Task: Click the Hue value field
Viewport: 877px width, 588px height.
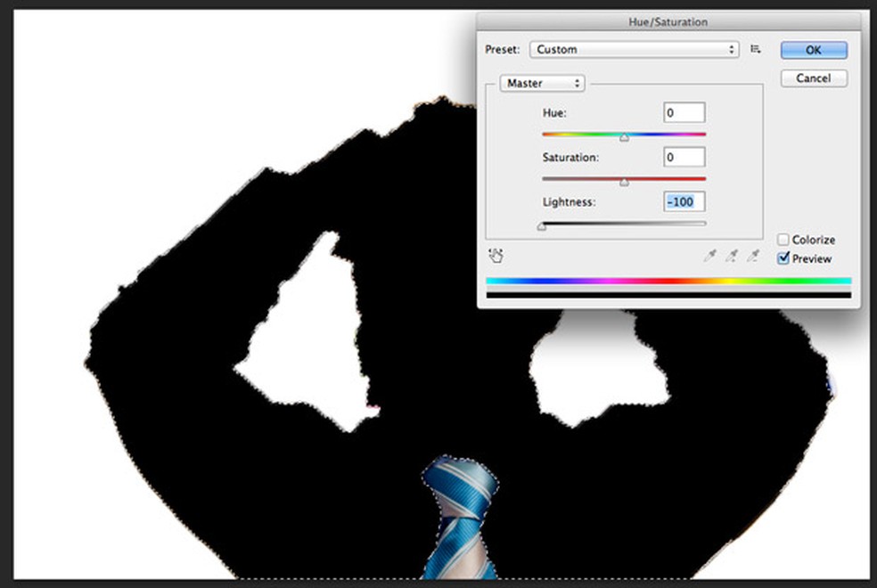Action: (684, 113)
